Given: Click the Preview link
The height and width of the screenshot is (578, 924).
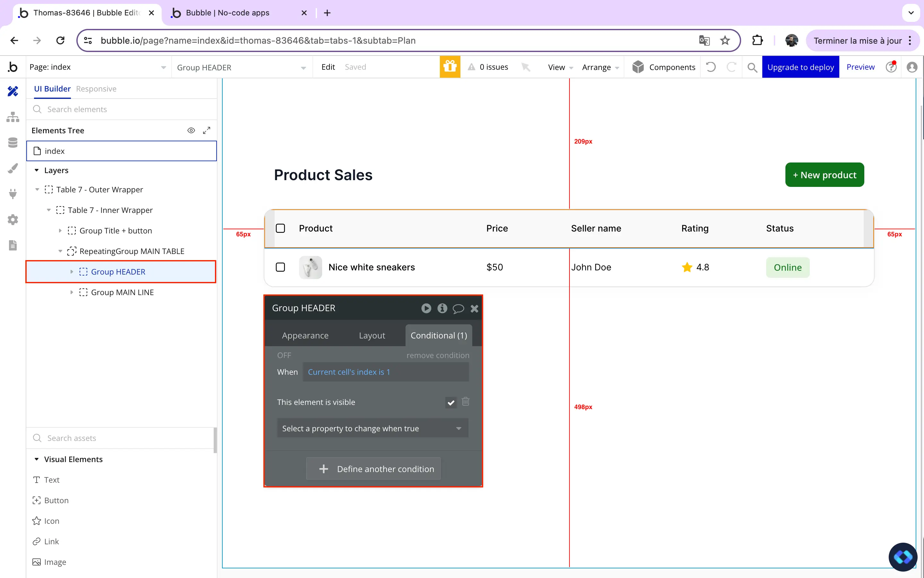Looking at the screenshot, I should [860, 67].
